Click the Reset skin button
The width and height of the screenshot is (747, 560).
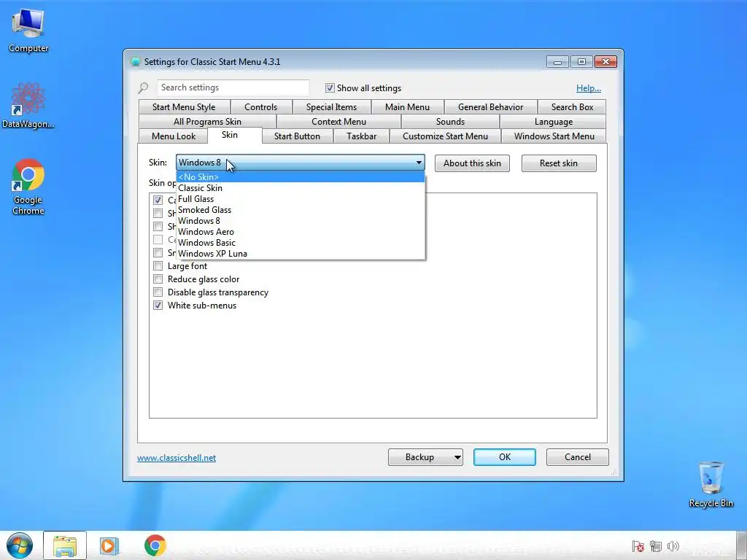click(559, 163)
